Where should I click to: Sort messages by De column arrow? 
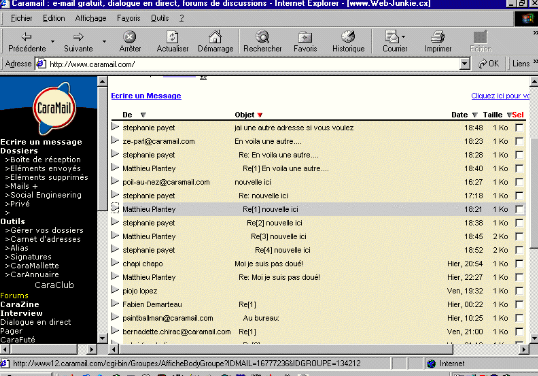[x=143, y=115]
